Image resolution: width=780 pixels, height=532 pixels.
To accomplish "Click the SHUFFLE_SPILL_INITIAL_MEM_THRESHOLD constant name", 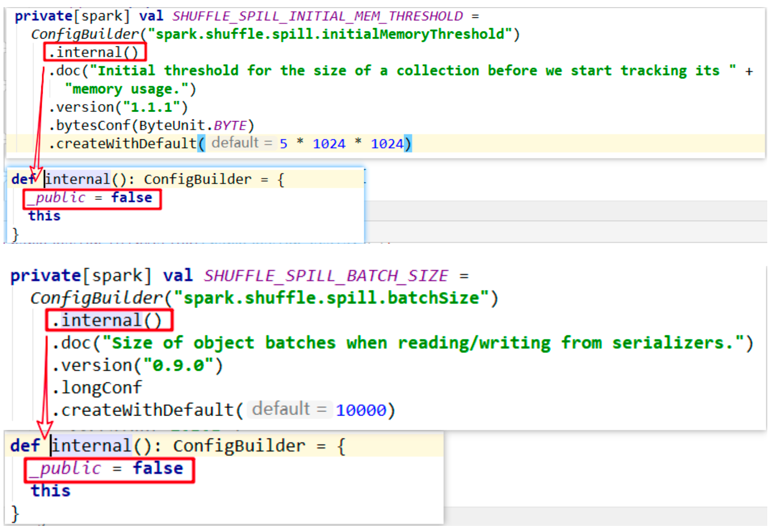I will click(317, 16).
